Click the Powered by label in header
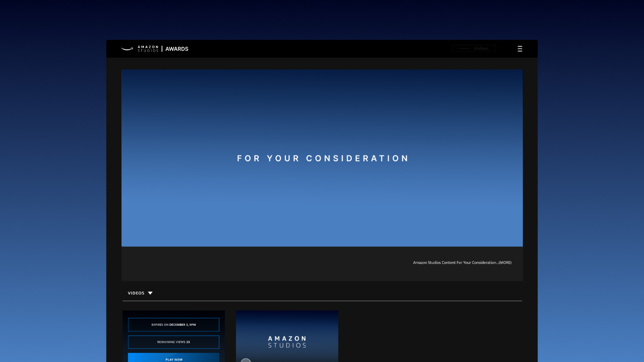 pyautogui.click(x=463, y=49)
